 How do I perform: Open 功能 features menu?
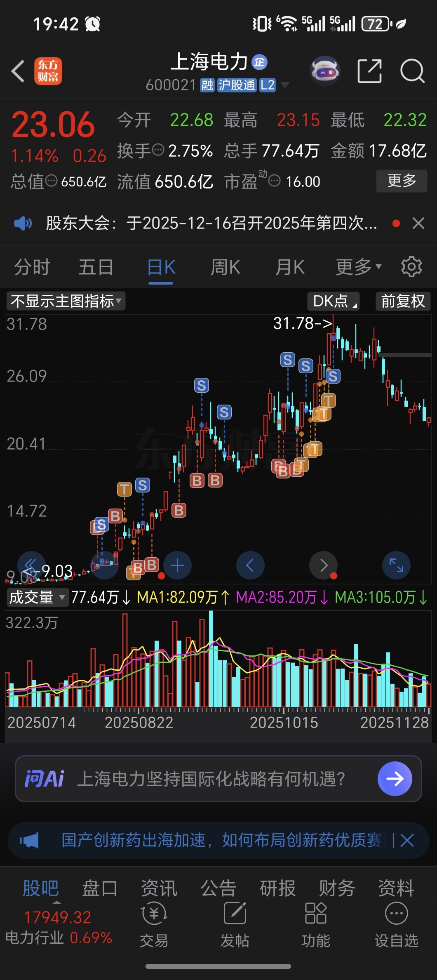pos(316,925)
